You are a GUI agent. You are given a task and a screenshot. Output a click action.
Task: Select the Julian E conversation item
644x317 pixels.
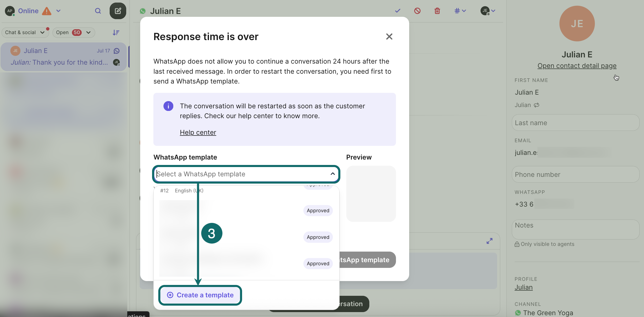(x=64, y=57)
